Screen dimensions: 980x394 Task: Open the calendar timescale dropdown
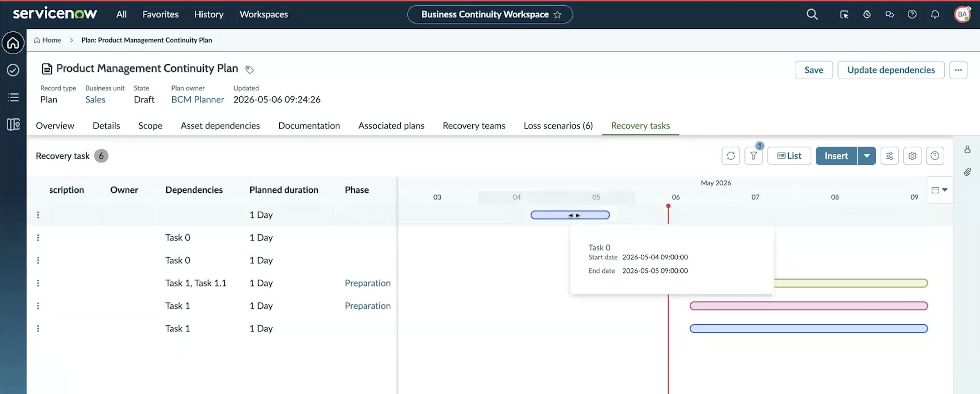coord(939,190)
